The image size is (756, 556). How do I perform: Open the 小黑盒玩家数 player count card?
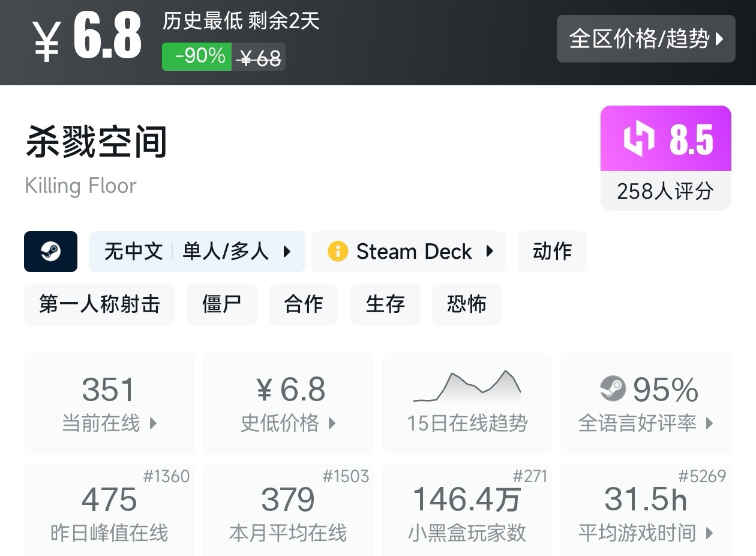tap(467, 510)
